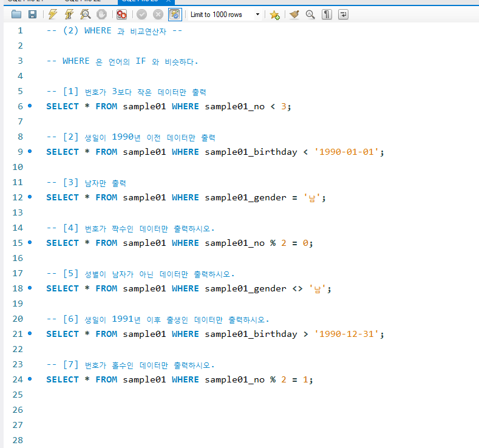Toggle the auto-commit mode button
Screen dimensions: 479x448
[175, 15]
